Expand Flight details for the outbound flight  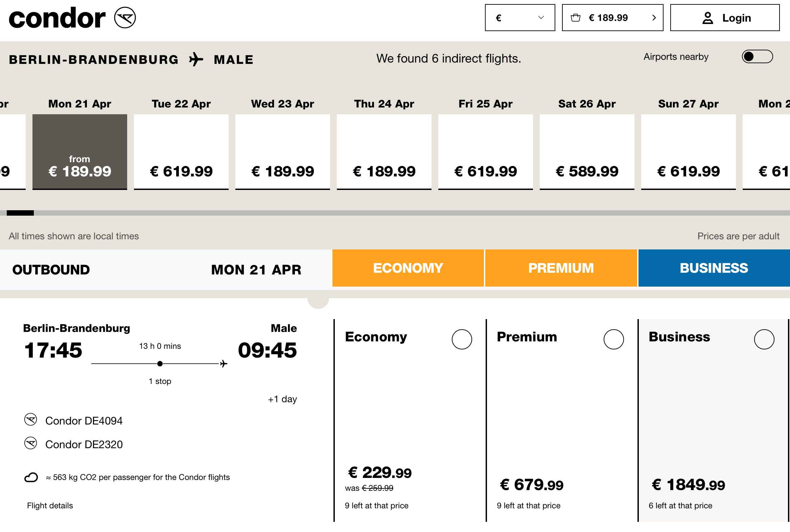click(x=50, y=506)
